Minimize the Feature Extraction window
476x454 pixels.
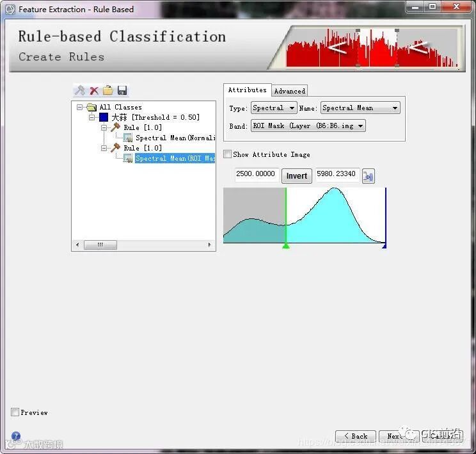click(416, 6)
